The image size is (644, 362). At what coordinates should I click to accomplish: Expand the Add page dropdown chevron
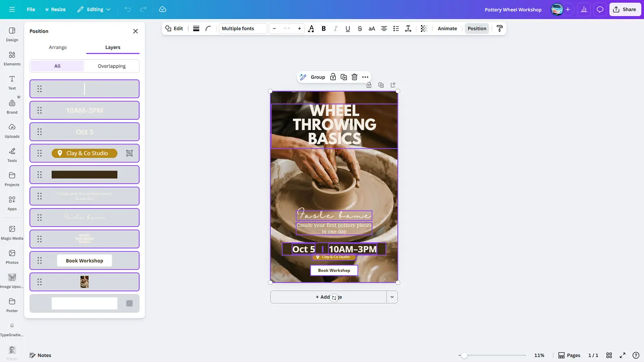click(391, 297)
